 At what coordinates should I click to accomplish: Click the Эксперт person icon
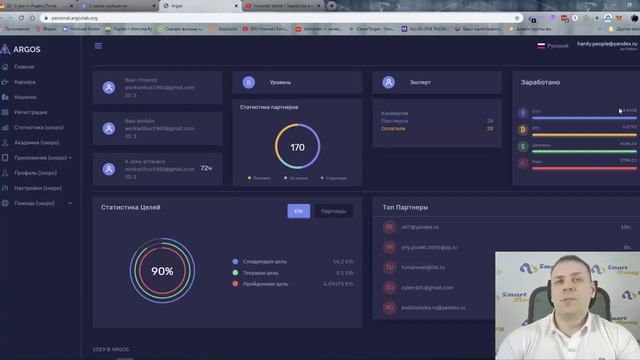pos(389,82)
